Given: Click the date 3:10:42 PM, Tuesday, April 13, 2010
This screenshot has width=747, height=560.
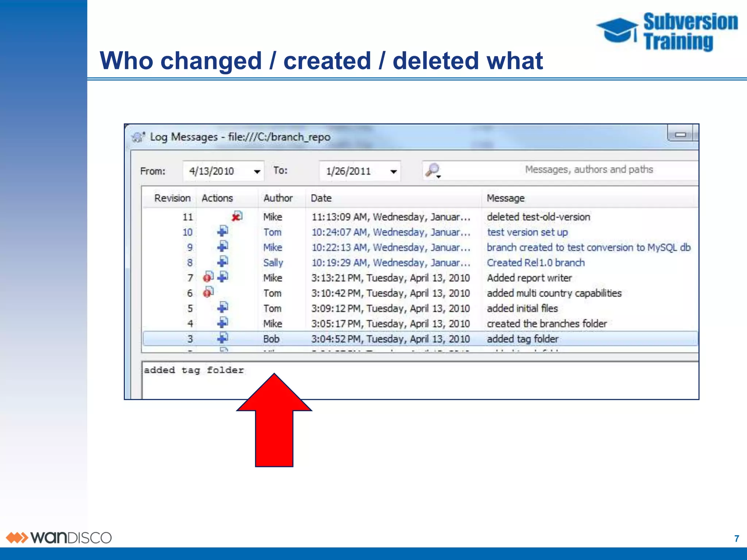Looking at the screenshot, I should [x=391, y=293].
